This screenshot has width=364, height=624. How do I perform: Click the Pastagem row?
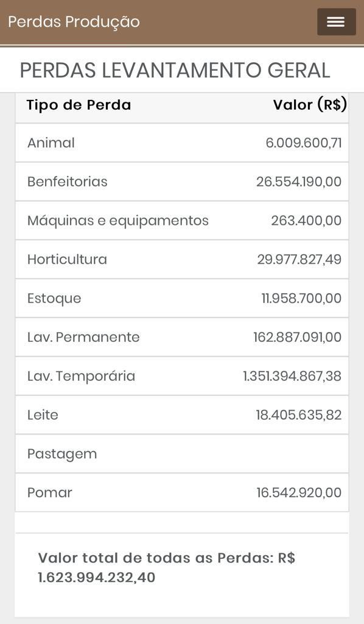point(182,453)
